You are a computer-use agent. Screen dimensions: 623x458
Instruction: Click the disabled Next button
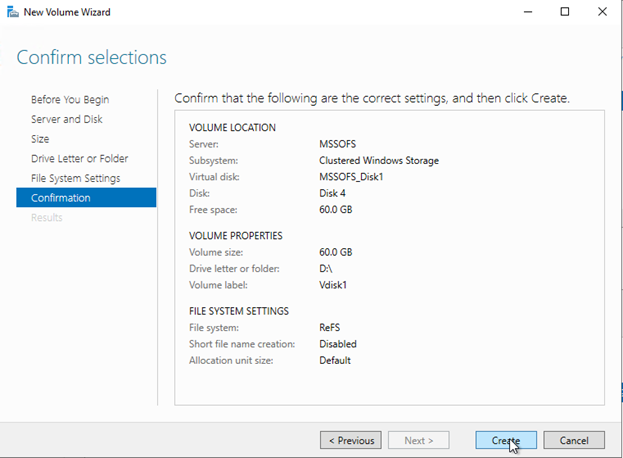[x=417, y=440]
